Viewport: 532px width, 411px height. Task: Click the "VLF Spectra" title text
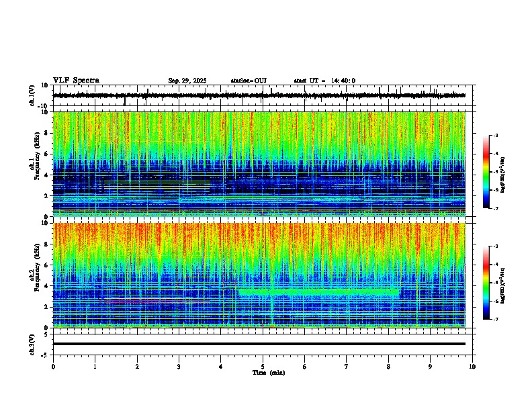coord(76,81)
